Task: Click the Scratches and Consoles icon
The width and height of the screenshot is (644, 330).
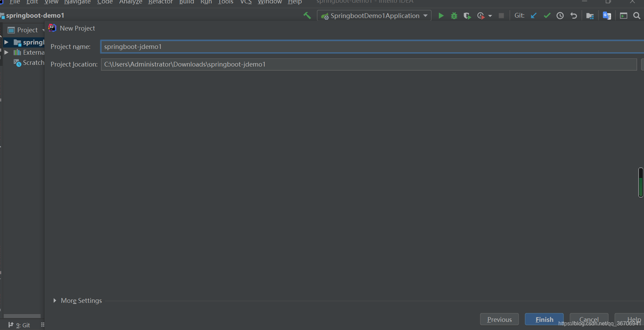Action: [x=17, y=62]
